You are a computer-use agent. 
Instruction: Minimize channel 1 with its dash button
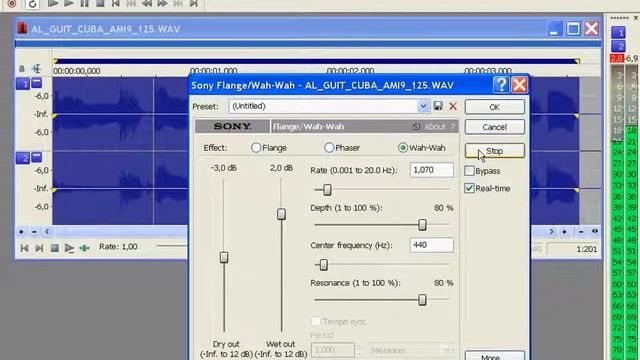click(36, 83)
